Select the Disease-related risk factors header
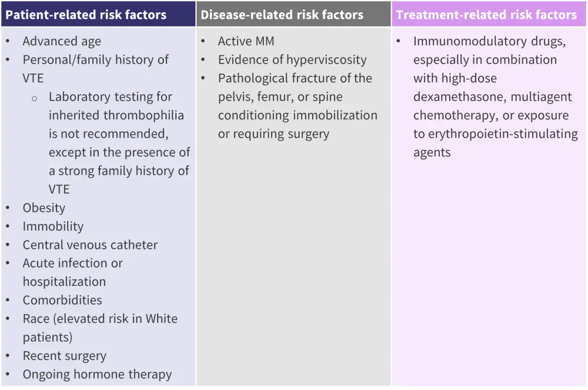 pyautogui.click(x=282, y=14)
